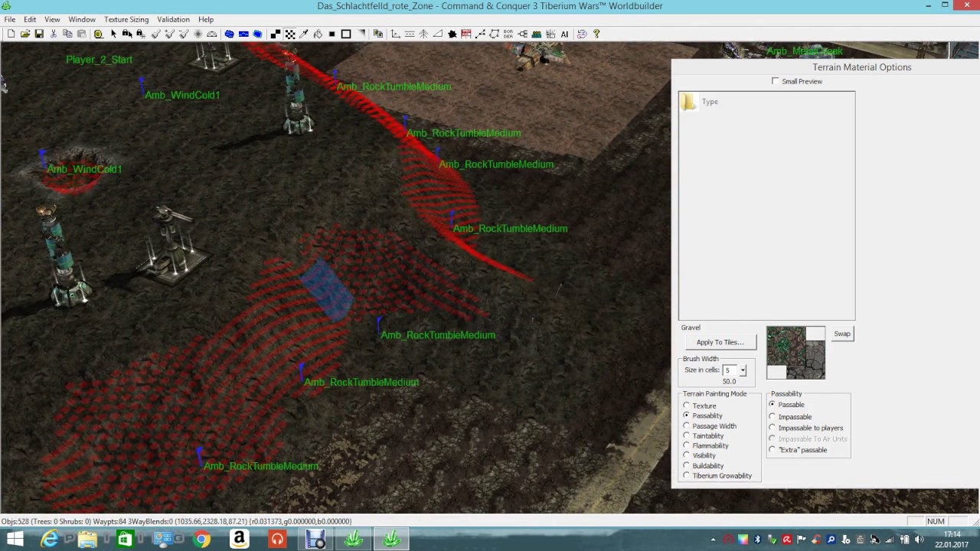Click the Cut scissors icon
Image resolution: width=980 pixels, height=551 pixels.
54,34
